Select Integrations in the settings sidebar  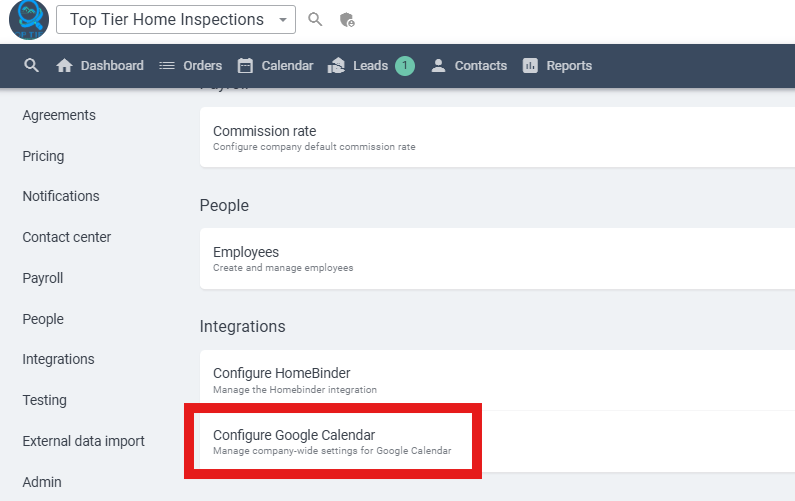(58, 360)
